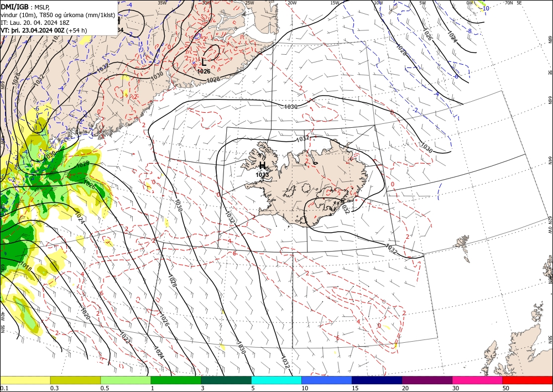
Task: Select the light green 0.5–1 legend swatch
Action: coord(126,380)
